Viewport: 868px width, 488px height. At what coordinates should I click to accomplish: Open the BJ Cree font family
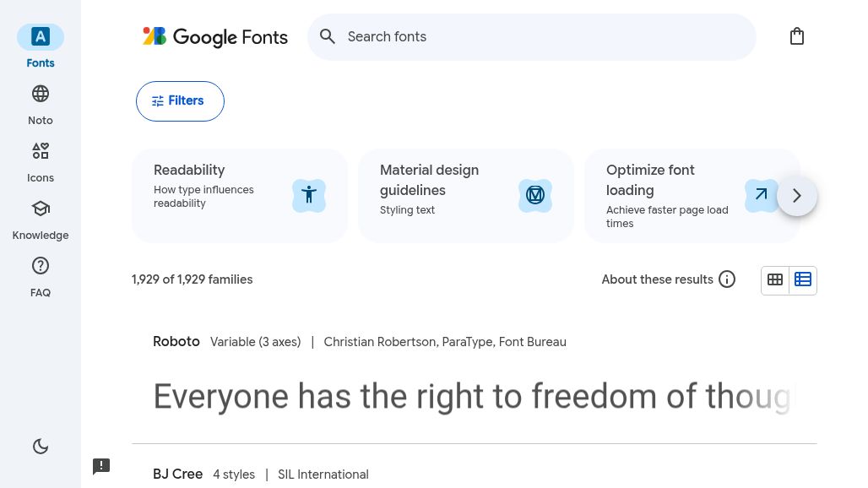177,474
